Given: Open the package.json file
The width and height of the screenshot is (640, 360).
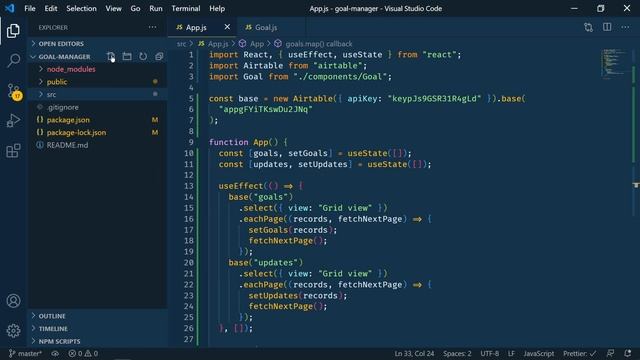Looking at the screenshot, I should pyautogui.click(x=98, y=120).
